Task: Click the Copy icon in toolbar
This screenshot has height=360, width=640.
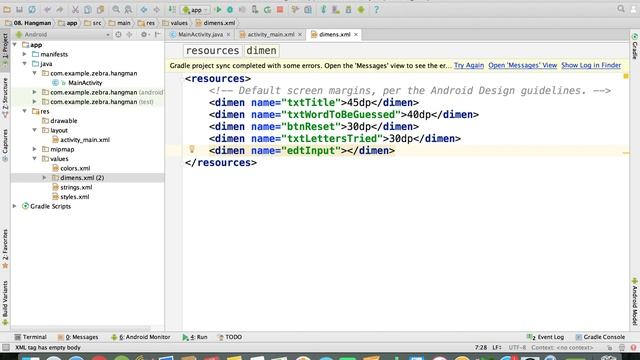Action: 88,9
